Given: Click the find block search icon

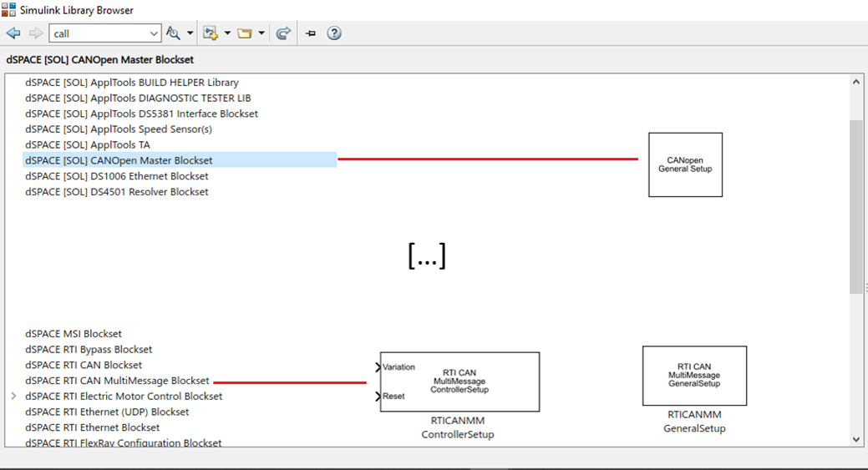Looking at the screenshot, I should pyautogui.click(x=173, y=33).
